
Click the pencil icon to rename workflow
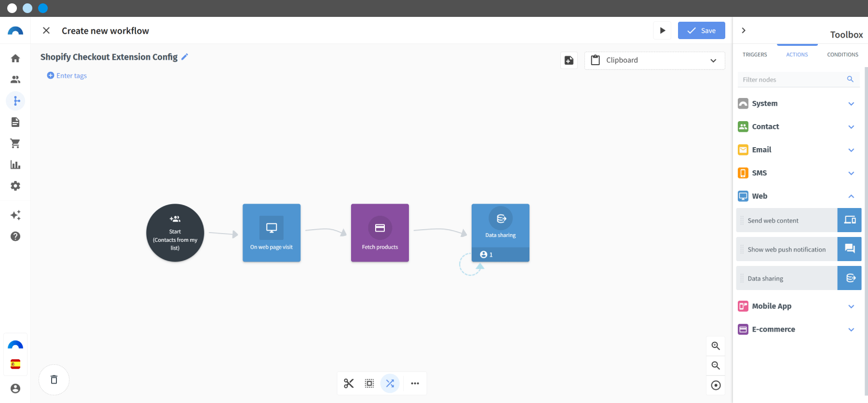185,57
